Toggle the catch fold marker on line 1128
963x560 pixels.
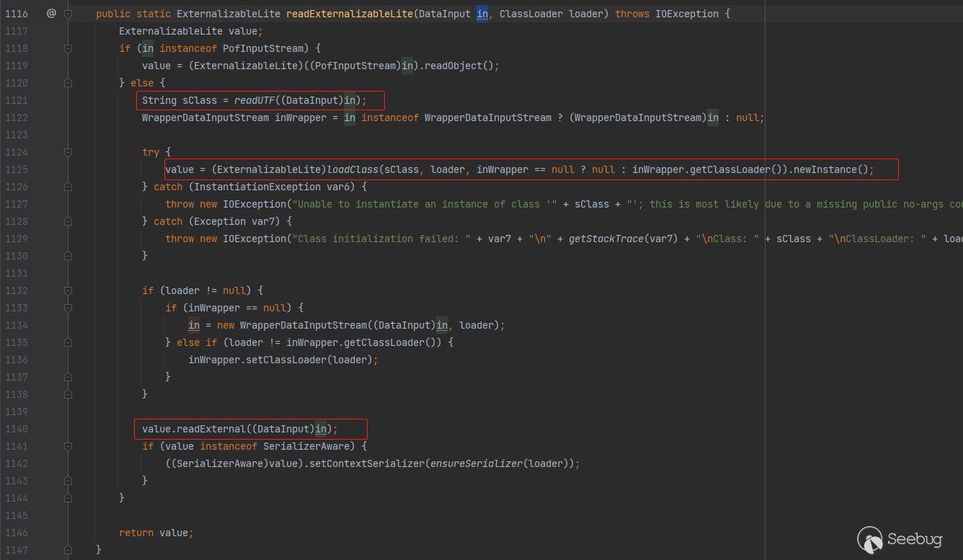click(x=68, y=221)
